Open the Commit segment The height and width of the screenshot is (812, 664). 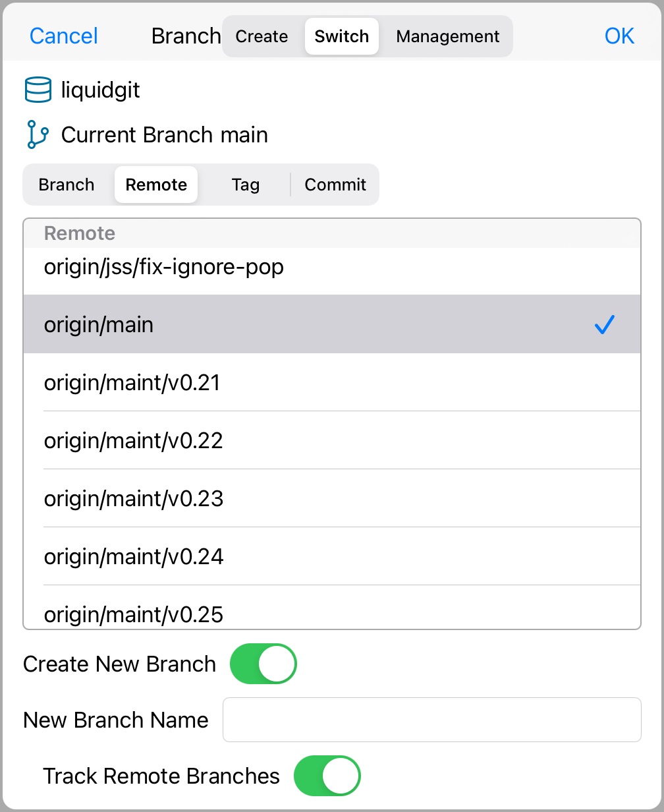pos(335,185)
